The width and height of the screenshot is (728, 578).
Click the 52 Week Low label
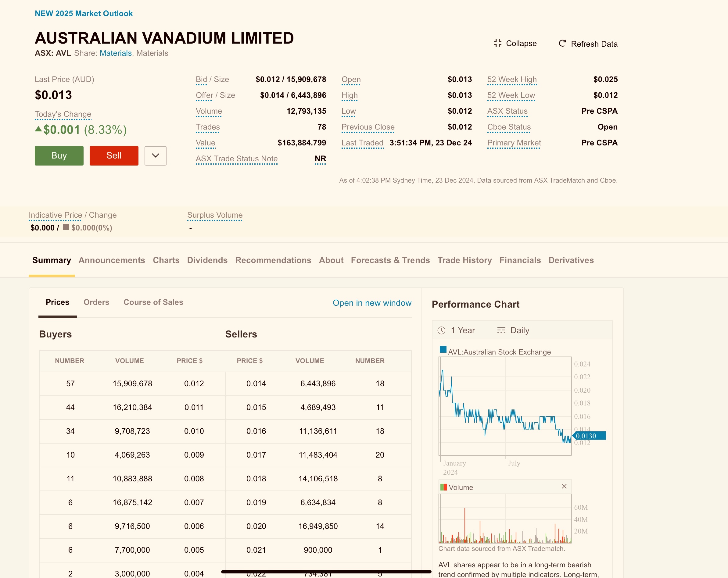point(511,95)
